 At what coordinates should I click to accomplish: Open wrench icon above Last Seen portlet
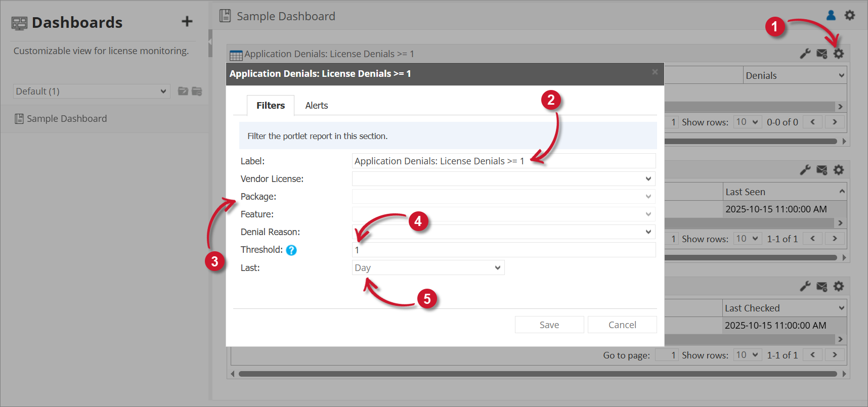[x=805, y=170]
